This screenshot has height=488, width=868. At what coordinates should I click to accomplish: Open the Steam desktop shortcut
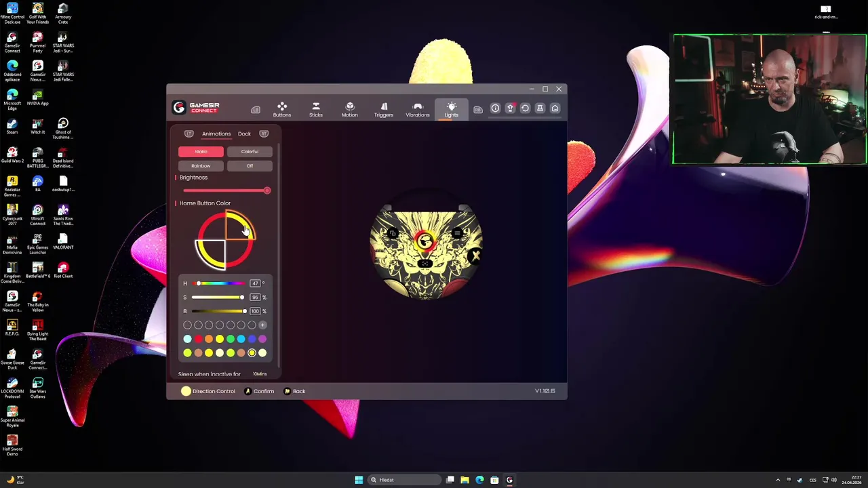point(12,127)
